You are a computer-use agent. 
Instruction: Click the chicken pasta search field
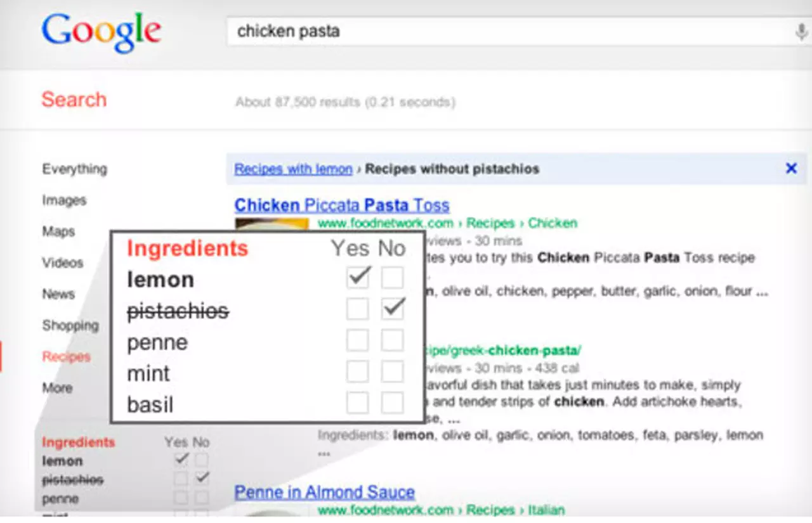pyautogui.click(x=507, y=31)
